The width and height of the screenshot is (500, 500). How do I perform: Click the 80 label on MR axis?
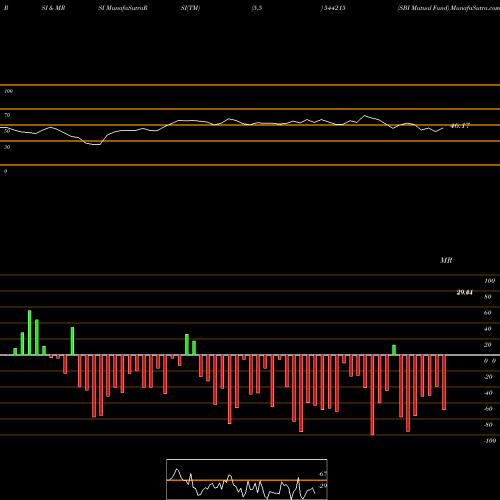[x=488, y=297]
